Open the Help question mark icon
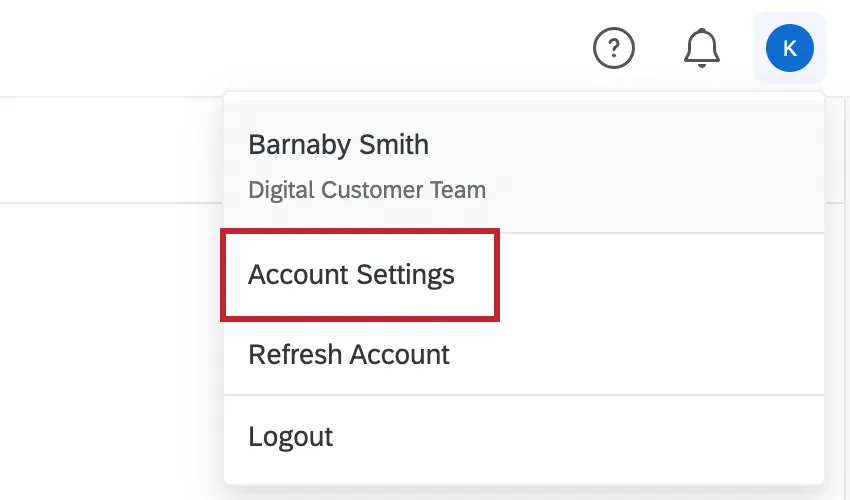Image resolution: width=850 pixels, height=500 pixels. click(614, 48)
